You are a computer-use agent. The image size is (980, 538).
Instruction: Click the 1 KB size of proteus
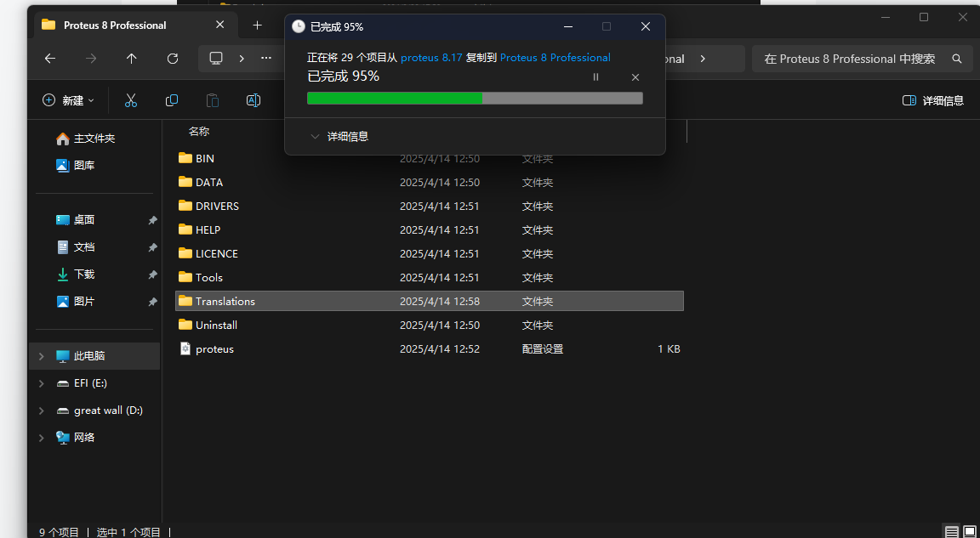coord(669,348)
